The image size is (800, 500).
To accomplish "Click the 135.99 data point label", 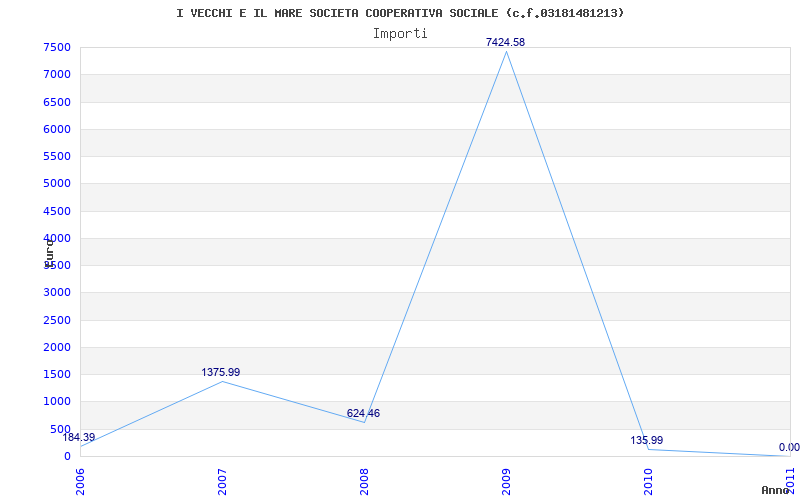I will tap(646, 440).
